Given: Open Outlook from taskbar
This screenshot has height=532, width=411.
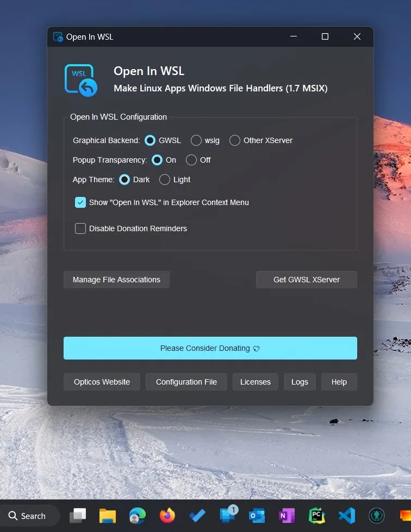Looking at the screenshot, I should pos(257,516).
